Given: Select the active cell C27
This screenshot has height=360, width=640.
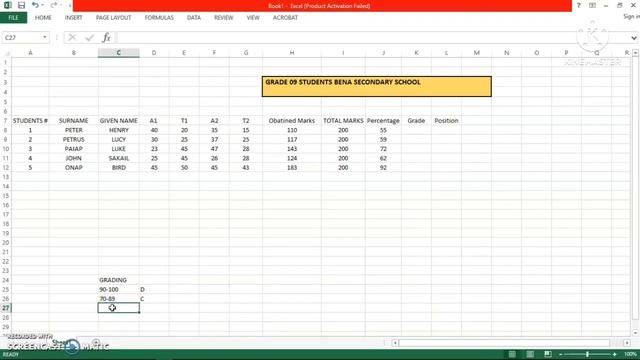Looking at the screenshot, I should (118, 308).
